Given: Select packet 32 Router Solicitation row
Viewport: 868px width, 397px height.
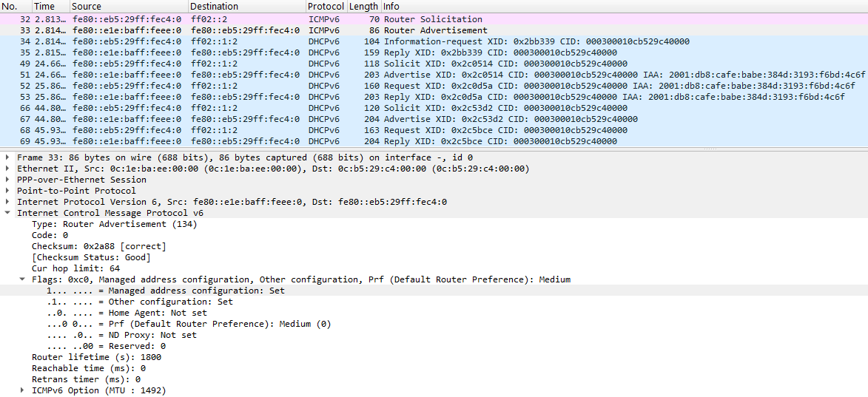Looking at the screenshot, I should pos(434,19).
